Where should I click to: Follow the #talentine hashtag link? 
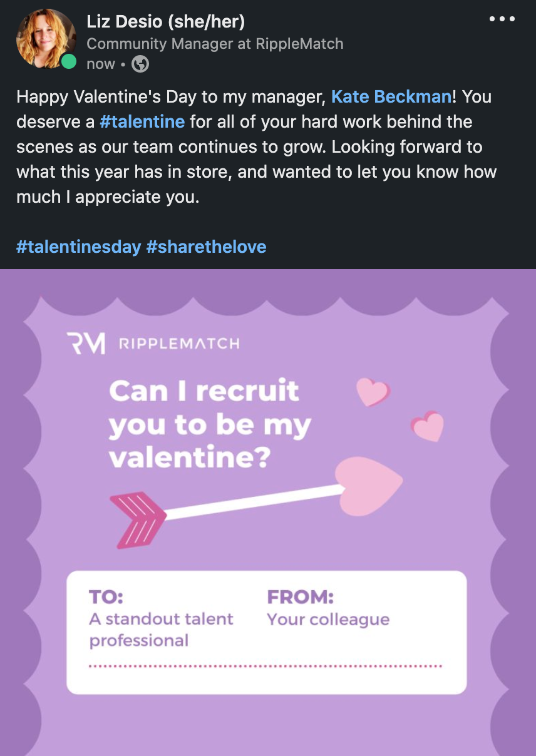coord(142,121)
